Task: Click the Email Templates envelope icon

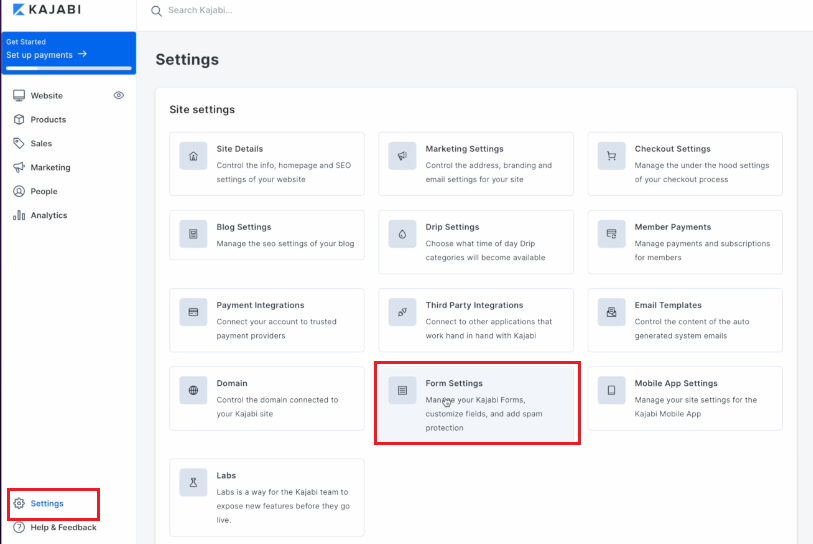Action: click(611, 312)
